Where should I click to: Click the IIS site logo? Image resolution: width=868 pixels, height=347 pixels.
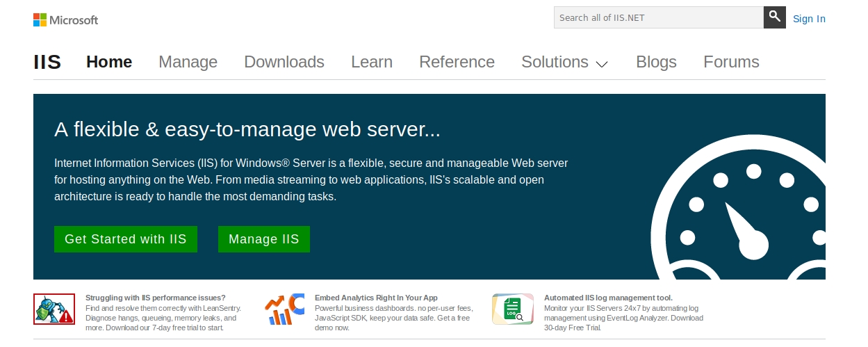[47, 63]
